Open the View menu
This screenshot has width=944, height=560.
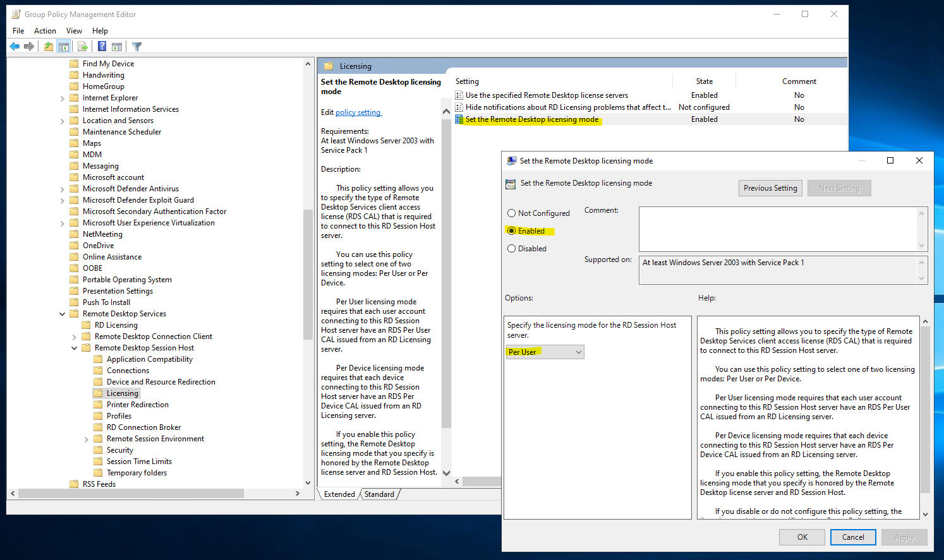coord(74,30)
